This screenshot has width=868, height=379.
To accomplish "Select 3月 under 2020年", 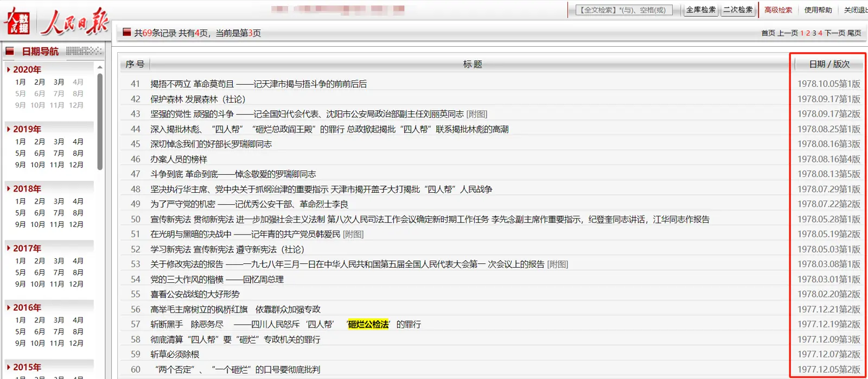I will (x=59, y=82).
